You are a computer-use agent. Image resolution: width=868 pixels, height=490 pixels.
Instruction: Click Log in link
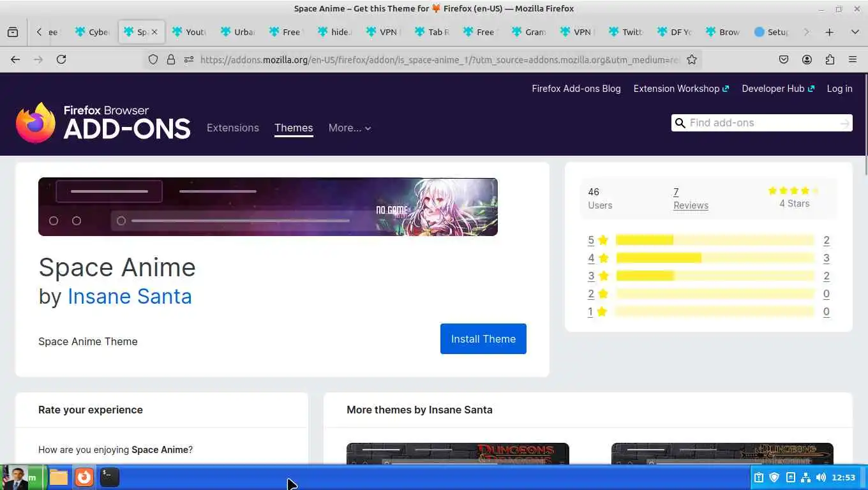839,89
